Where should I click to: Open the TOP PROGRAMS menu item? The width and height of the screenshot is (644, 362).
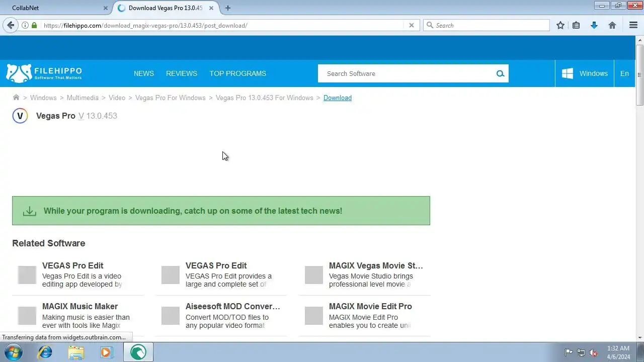238,73
